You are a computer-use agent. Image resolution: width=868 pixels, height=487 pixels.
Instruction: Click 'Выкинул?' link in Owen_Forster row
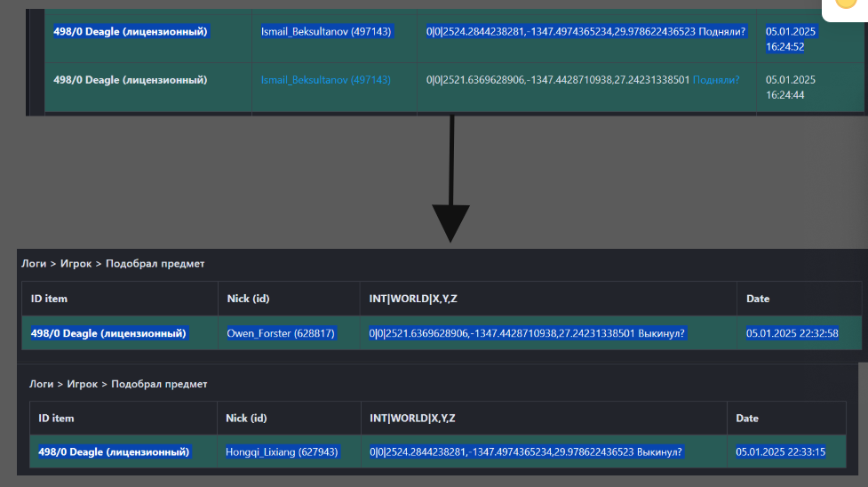(662, 333)
